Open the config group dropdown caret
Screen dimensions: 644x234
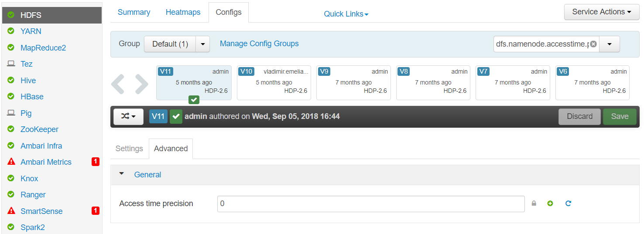click(203, 44)
